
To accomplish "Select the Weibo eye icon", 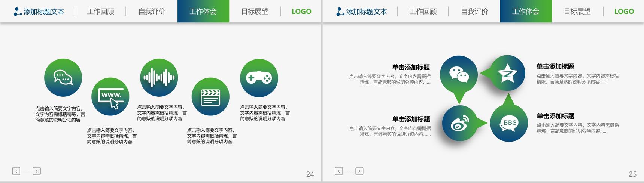I will 461,124.
